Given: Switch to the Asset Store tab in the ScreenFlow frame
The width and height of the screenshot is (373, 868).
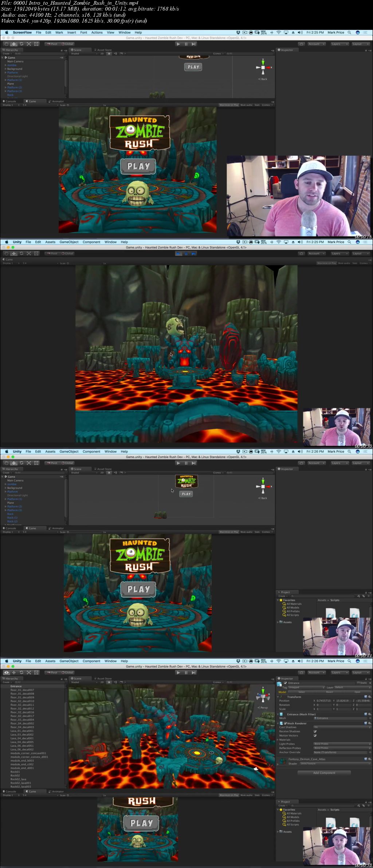Looking at the screenshot, I should (103, 50).
